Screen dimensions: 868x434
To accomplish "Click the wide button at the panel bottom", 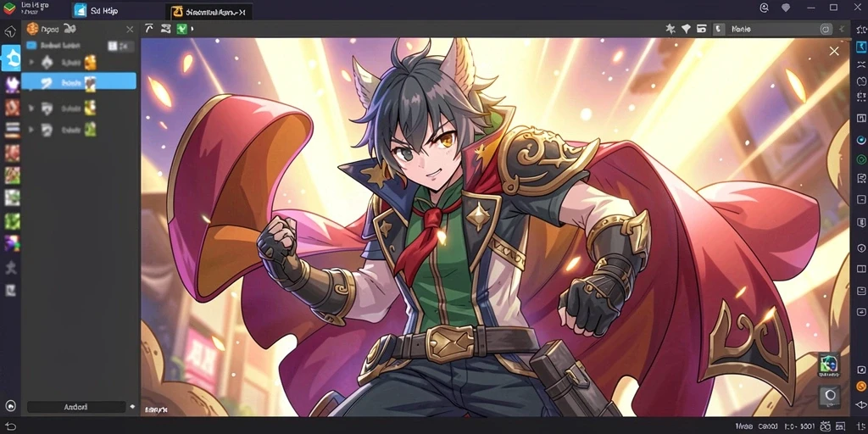I will 76,407.
